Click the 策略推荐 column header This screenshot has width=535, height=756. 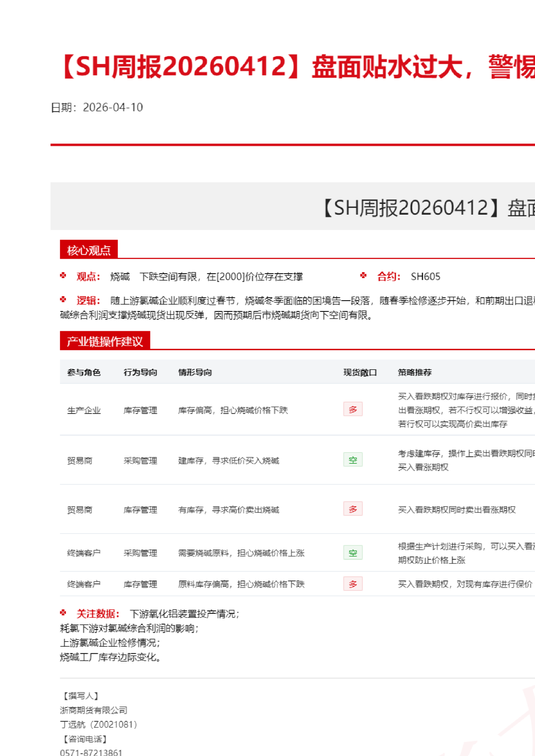[x=415, y=372]
